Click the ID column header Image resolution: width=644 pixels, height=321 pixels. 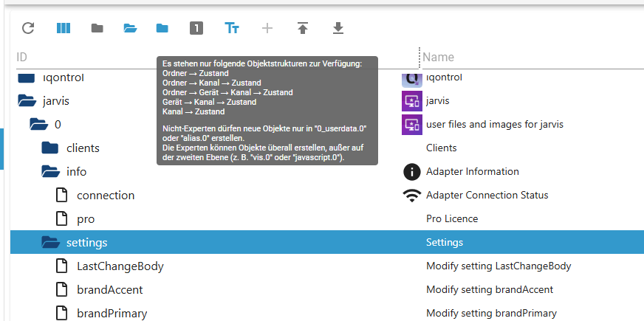[22, 57]
